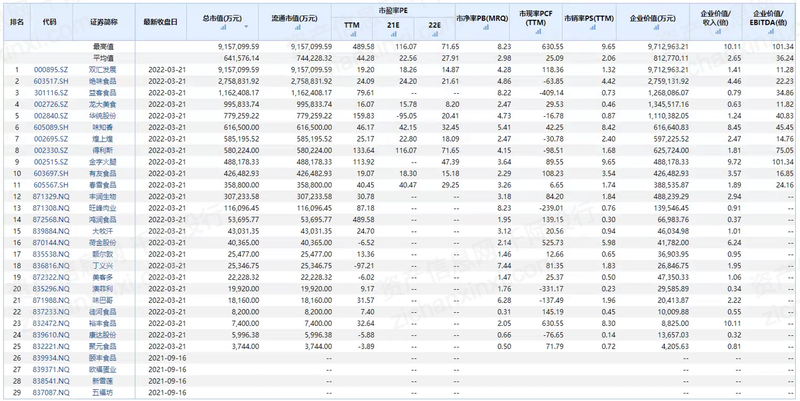Open stock code 002840.SZ
Image resolution: width=800 pixels, height=401 pixels.
51,116
